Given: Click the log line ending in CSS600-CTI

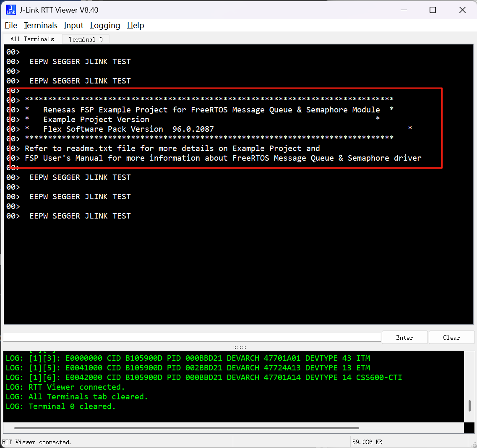Looking at the screenshot, I should point(204,378).
